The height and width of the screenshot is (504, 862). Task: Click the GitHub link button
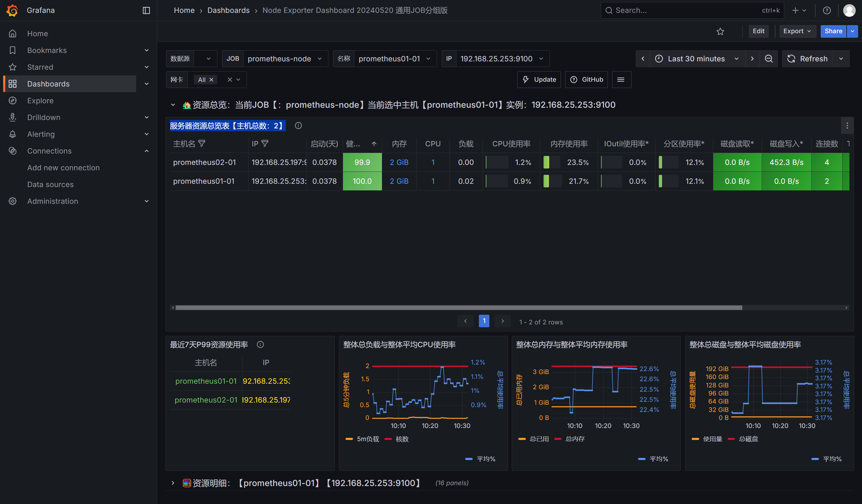point(586,80)
